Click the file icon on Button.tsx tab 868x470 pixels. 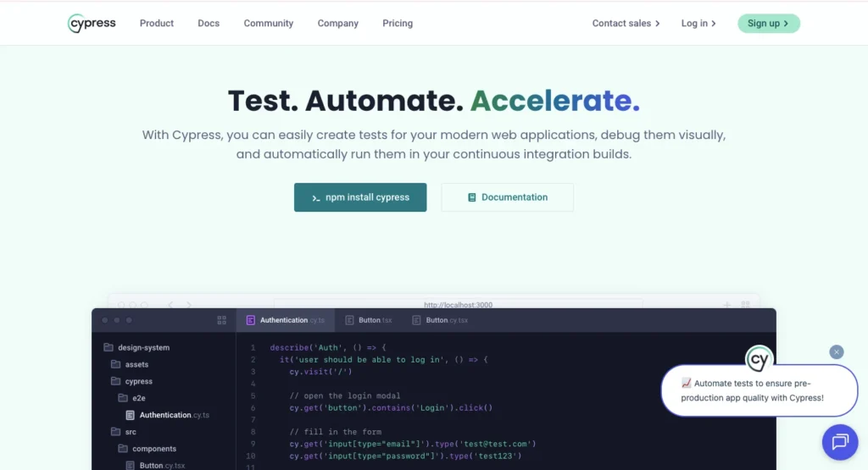(x=349, y=320)
